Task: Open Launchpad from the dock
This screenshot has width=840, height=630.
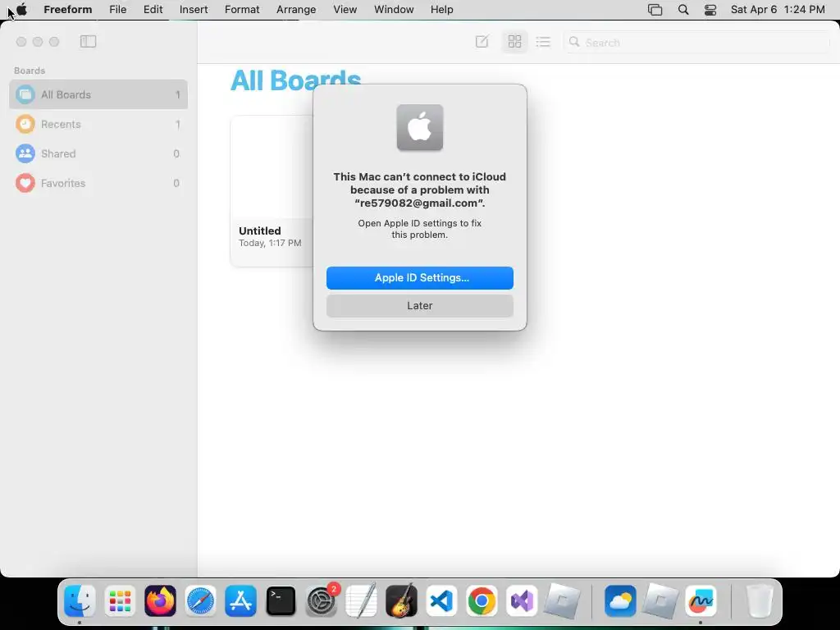Action: (x=120, y=600)
